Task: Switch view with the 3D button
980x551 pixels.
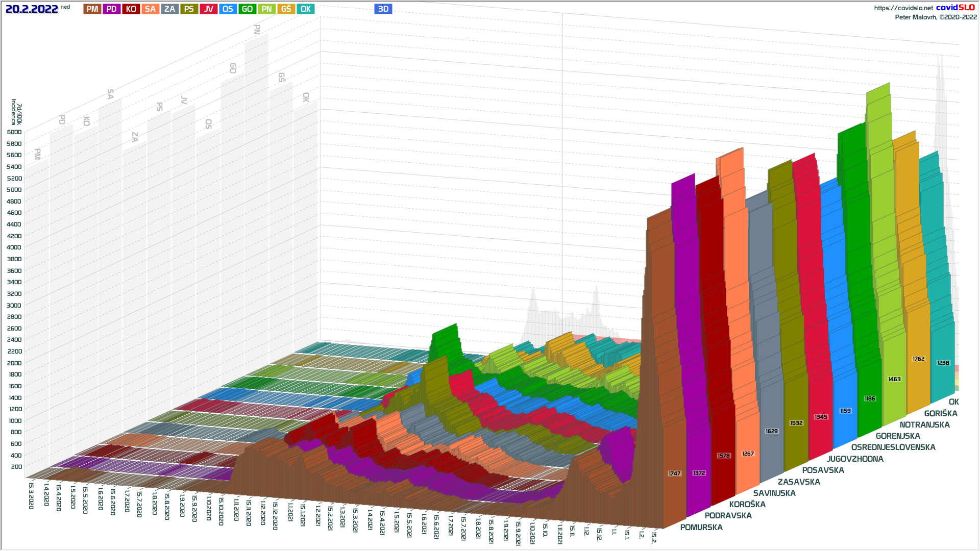Action: (383, 9)
